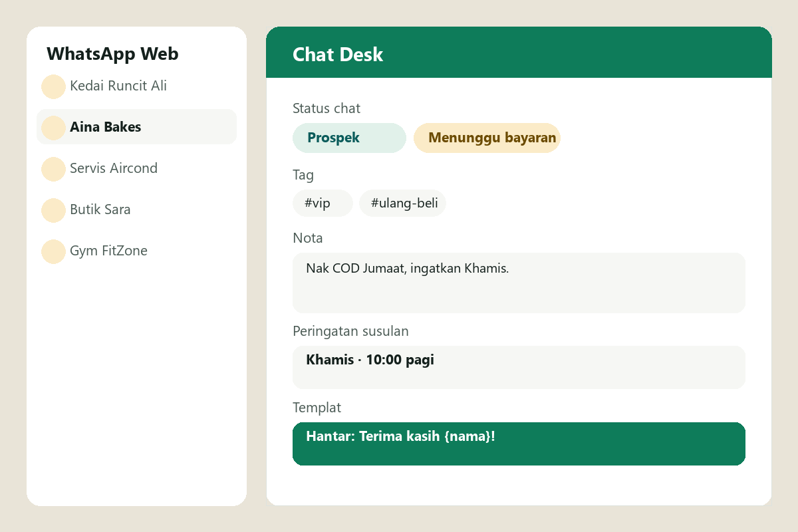
Task: Click the Peringatan susulan label
Action: click(x=350, y=331)
